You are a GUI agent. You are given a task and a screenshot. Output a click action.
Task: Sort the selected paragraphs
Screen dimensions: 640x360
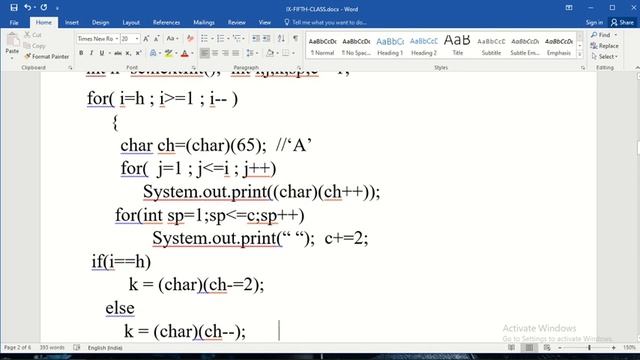281,38
